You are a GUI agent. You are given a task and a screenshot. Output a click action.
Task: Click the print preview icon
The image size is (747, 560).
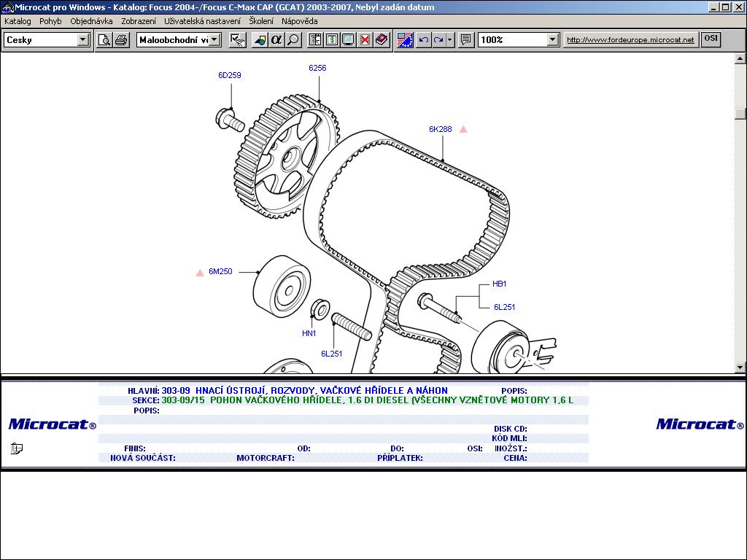(104, 40)
